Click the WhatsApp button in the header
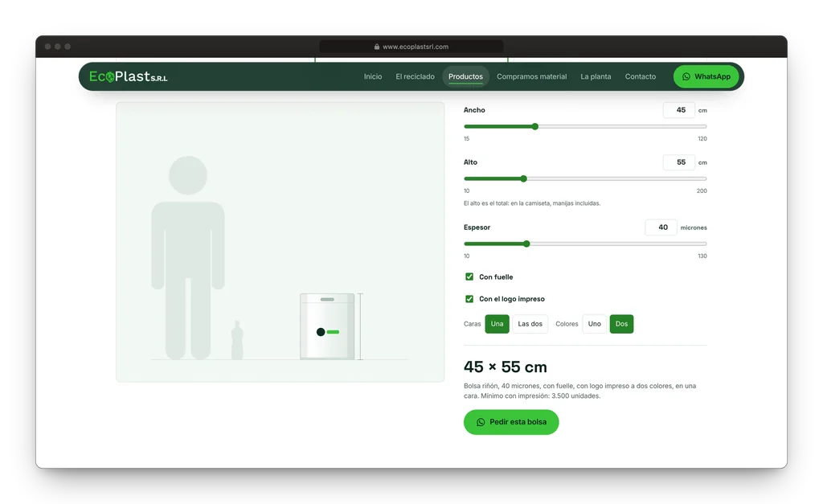 (x=706, y=76)
